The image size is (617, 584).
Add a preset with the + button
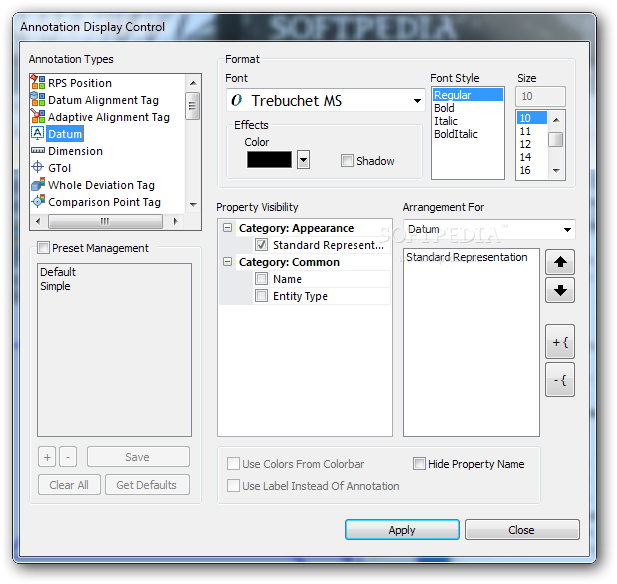pyautogui.click(x=47, y=457)
